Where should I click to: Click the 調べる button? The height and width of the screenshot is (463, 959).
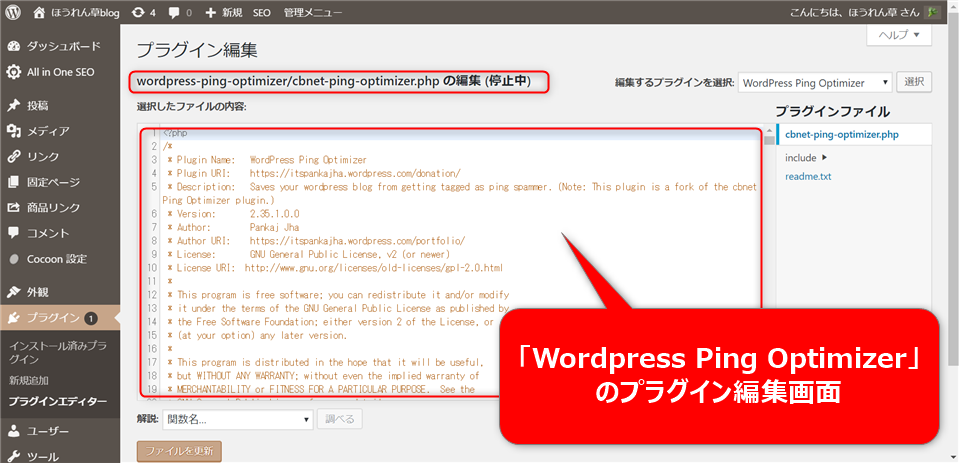tap(339, 419)
